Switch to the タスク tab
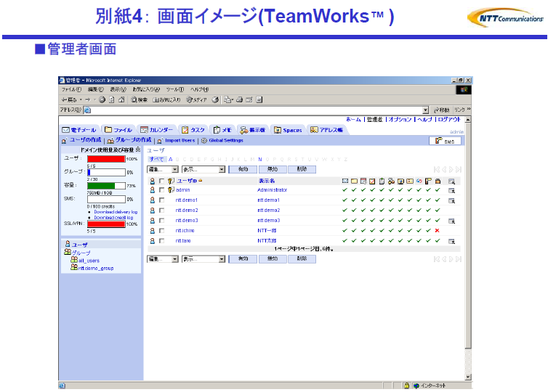Viewport: 548px width, 392px height. coord(193,130)
